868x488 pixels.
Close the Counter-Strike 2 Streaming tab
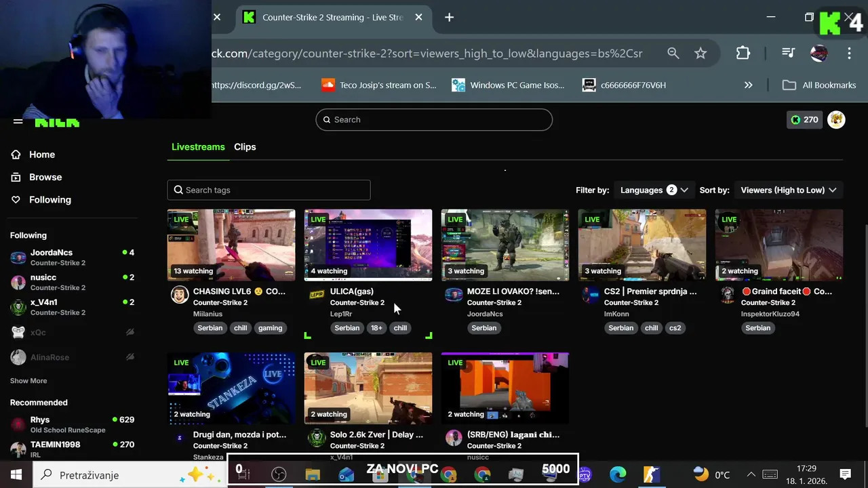(x=419, y=18)
